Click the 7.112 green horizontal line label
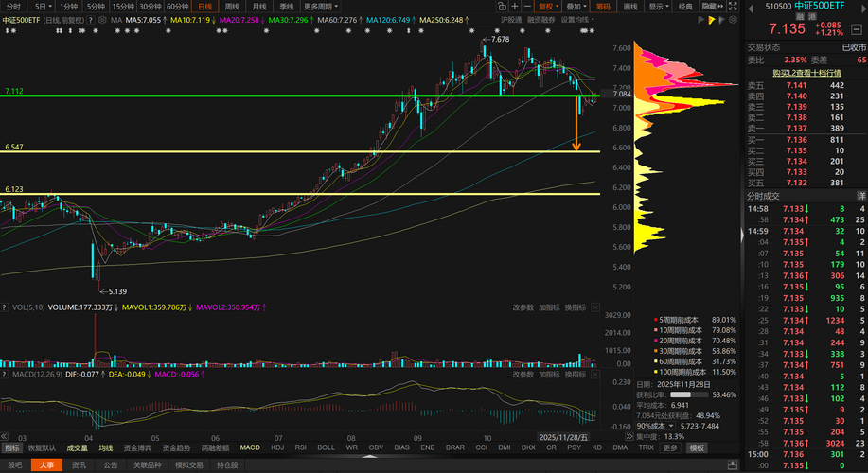This screenshot has height=473, width=868. tap(14, 91)
